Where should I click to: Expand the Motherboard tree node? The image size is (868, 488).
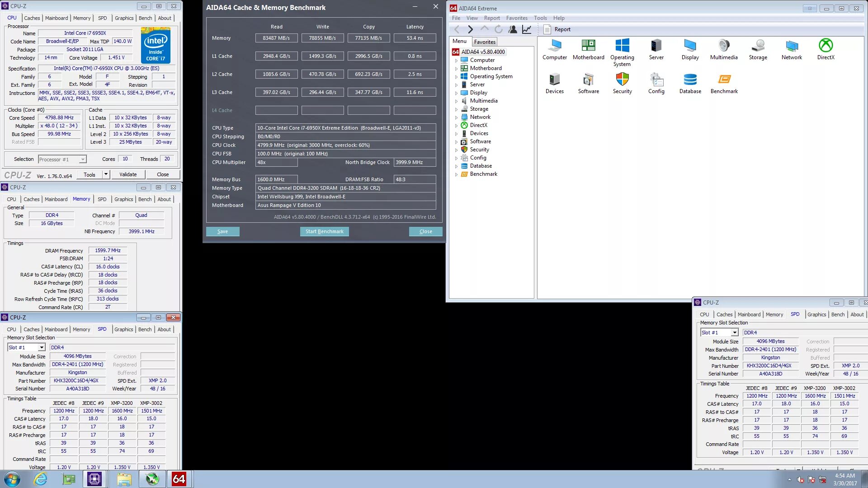click(456, 69)
